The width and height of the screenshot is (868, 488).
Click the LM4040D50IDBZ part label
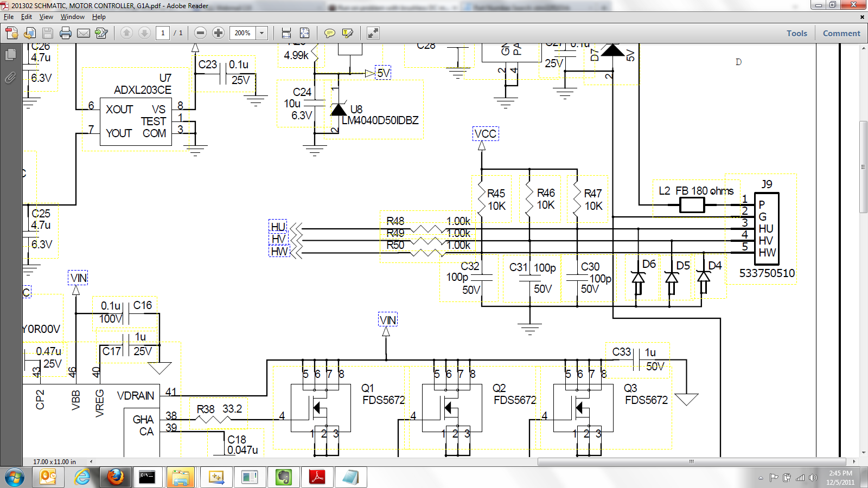[380, 120]
